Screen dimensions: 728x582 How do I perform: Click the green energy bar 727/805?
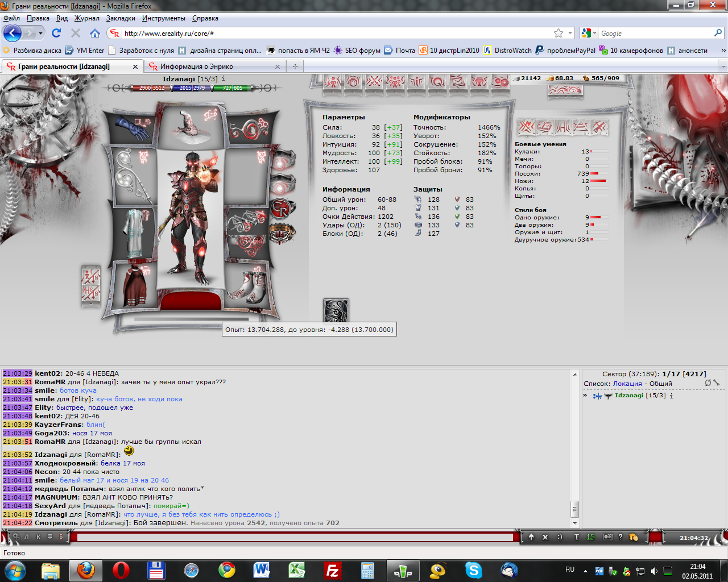coord(232,88)
